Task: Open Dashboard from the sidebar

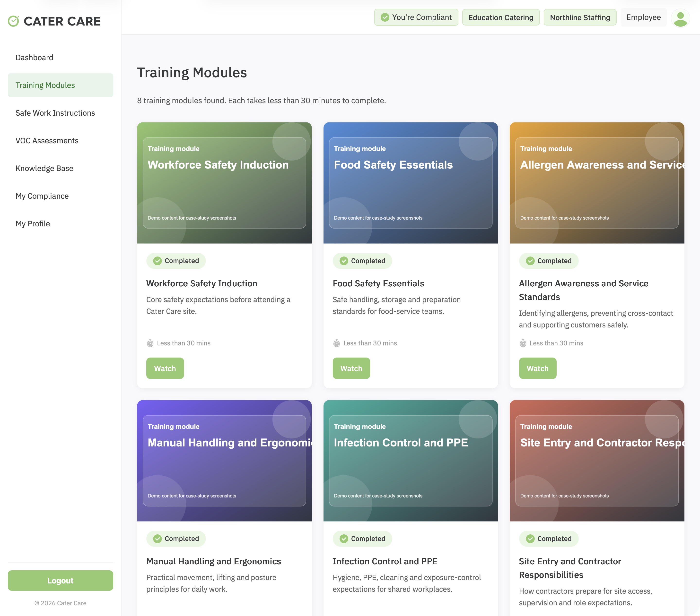Action: [x=60, y=58]
